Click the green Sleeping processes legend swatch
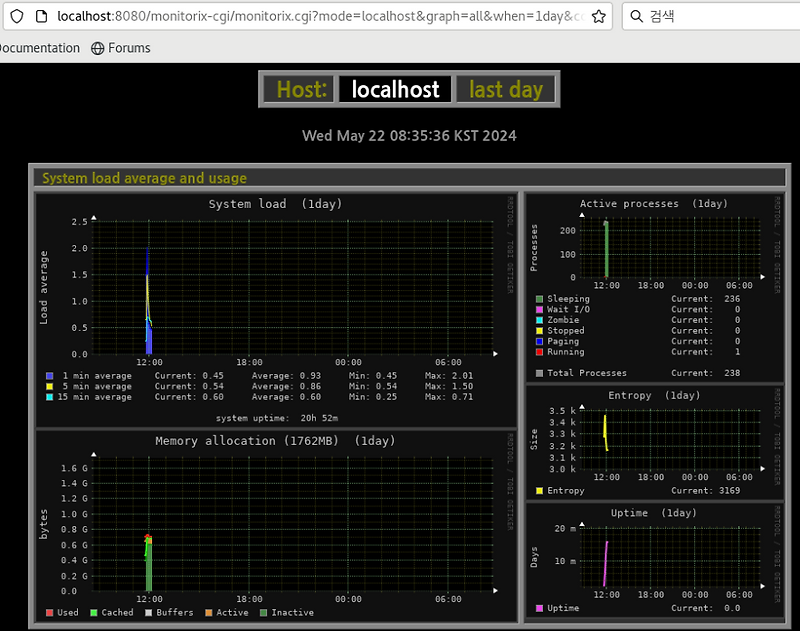The width and height of the screenshot is (800, 631). [x=539, y=299]
